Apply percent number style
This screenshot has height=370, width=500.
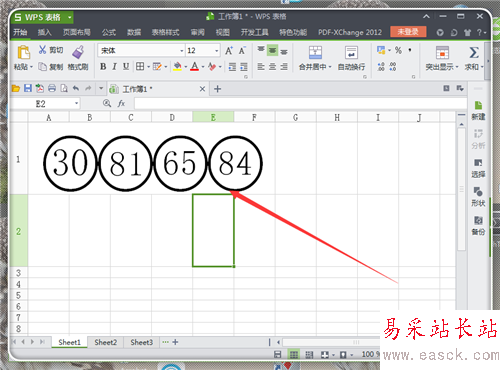point(398,50)
